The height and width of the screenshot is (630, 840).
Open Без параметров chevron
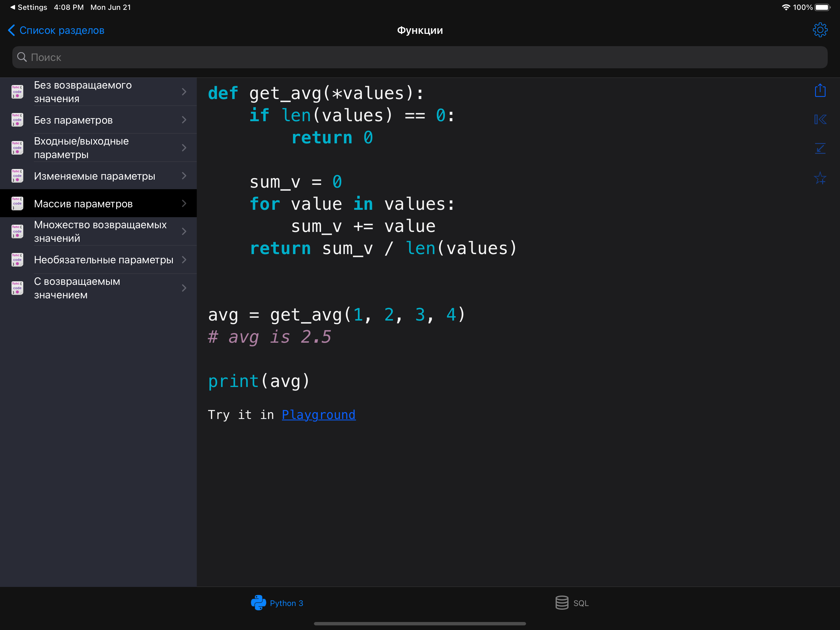point(184,120)
